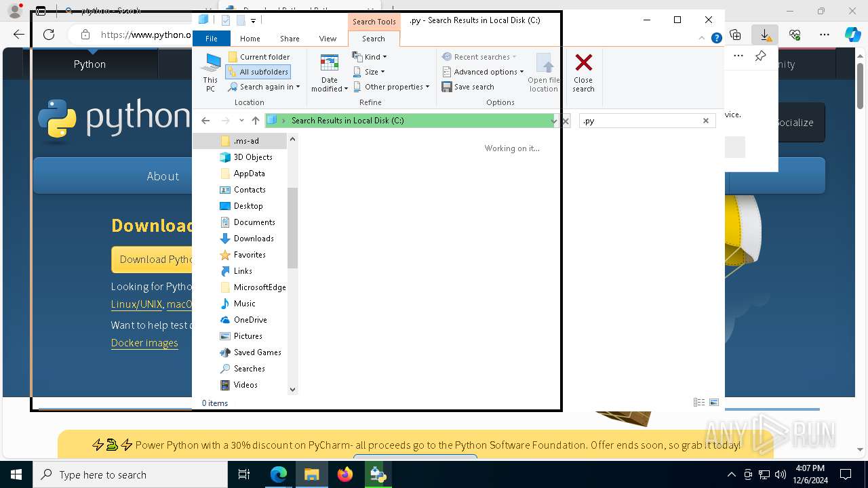868x488 pixels.
Task: Click the Docker images link
Action: [x=144, y=343]
